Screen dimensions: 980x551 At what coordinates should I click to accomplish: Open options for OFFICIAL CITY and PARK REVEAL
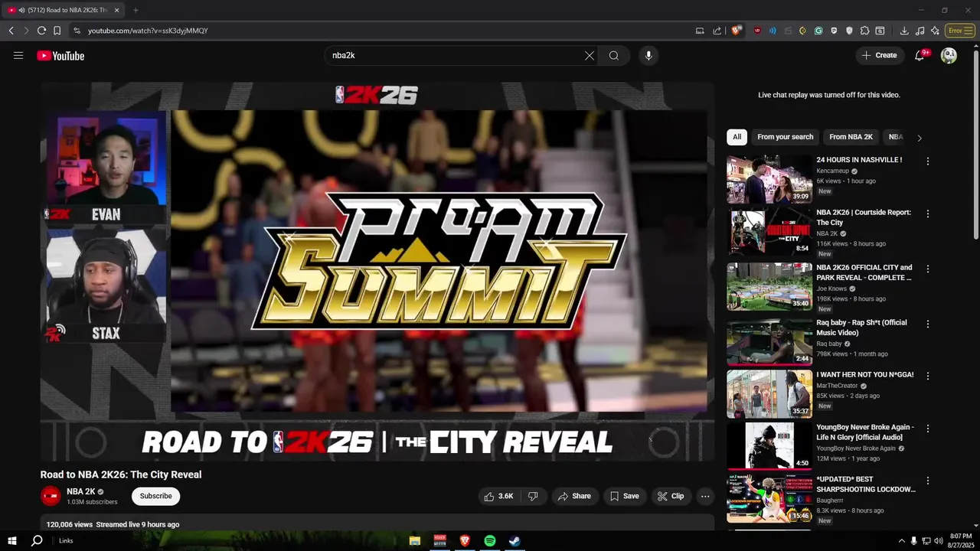point(927,269)
